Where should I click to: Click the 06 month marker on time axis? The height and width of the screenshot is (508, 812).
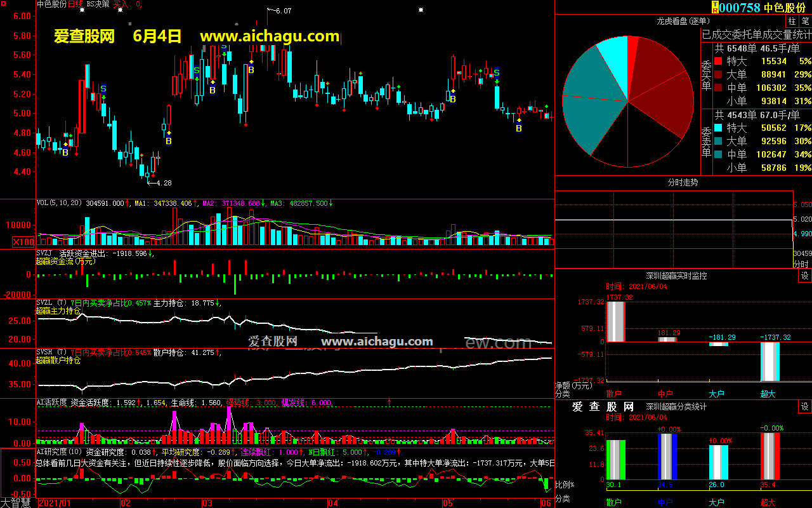(546, 503)
